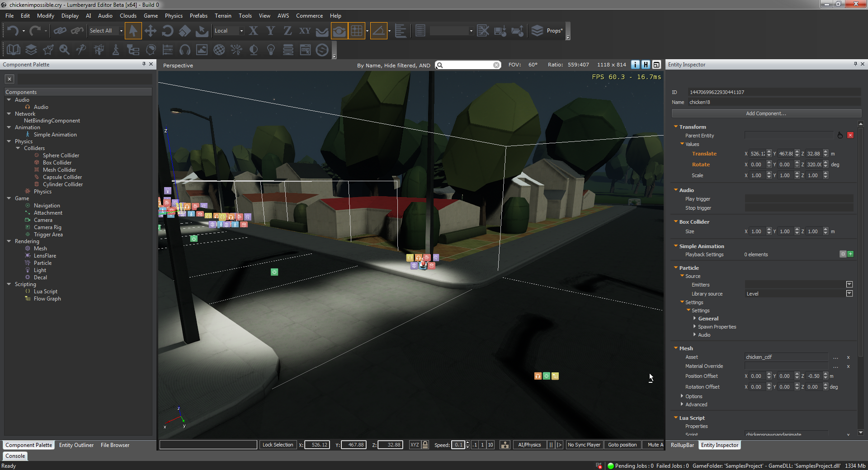Screen dimensions: 868x470
Task: Collapse the Rendering category in Component Palette
Action: 9,241
